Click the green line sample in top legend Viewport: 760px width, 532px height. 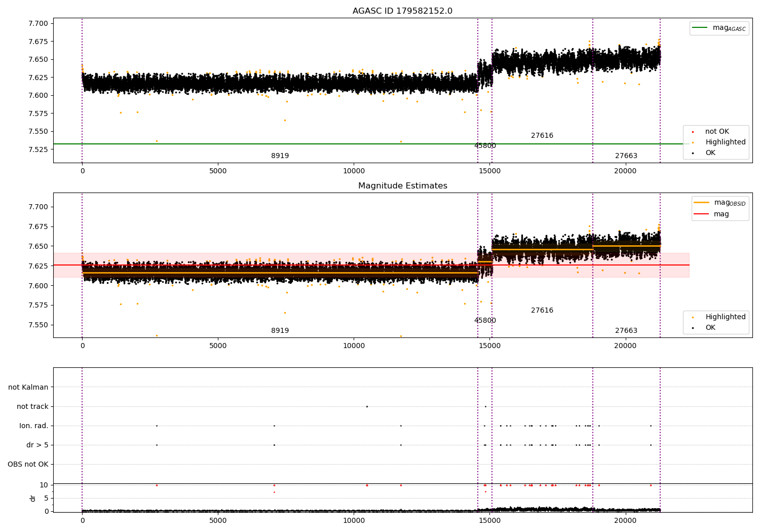(700, 28)
